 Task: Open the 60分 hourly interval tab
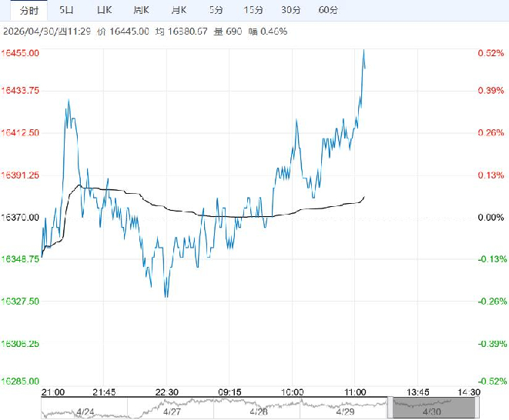coord(328,10)
